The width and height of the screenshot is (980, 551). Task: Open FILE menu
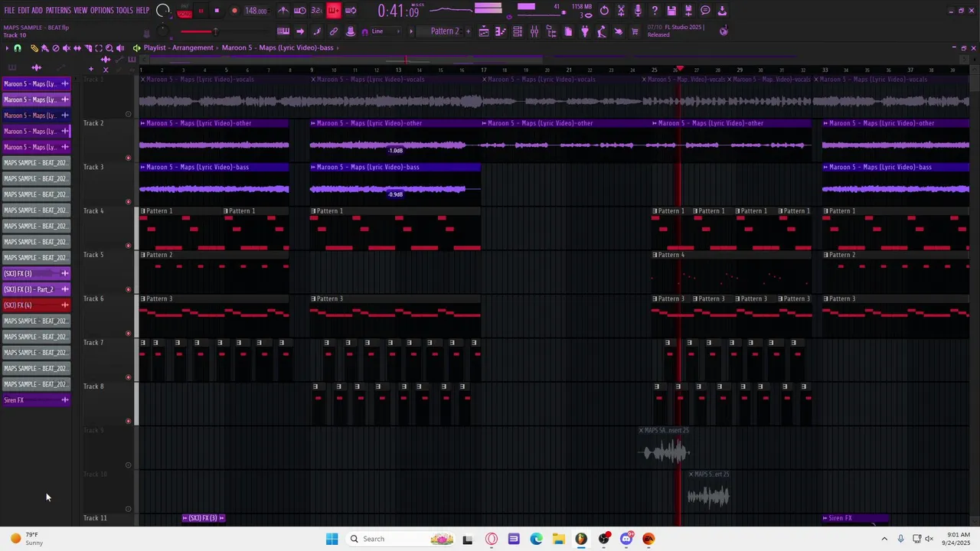click(x=9, y=11)
